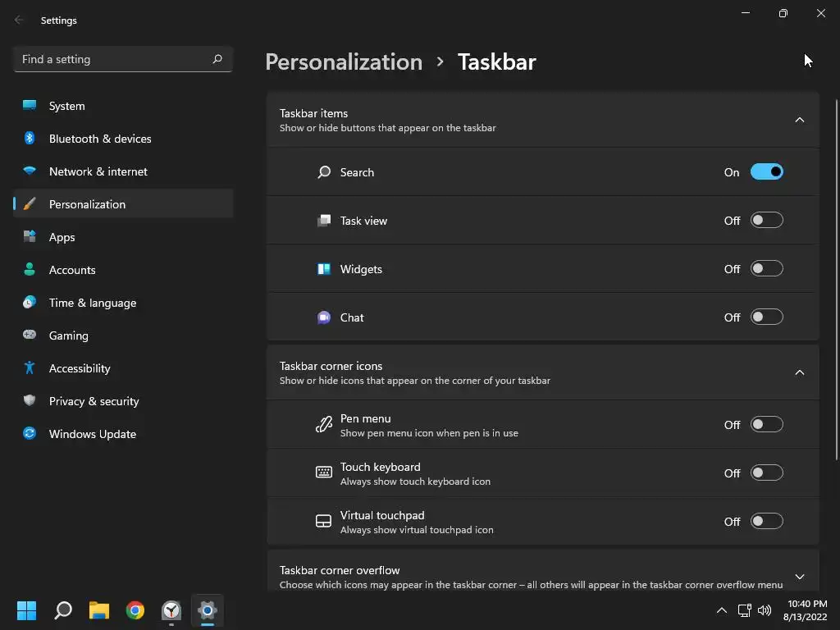Show hidden icons in the system tray
The image size is (840, 630).
[x=722, y=610]
